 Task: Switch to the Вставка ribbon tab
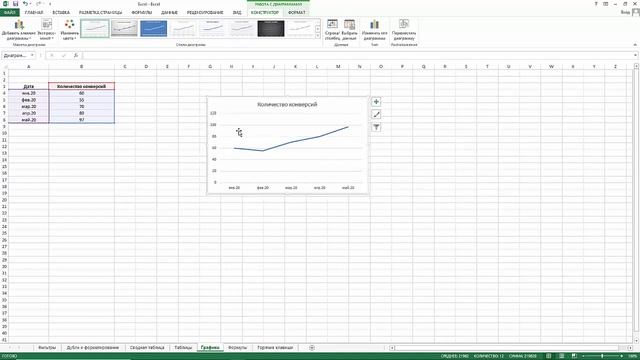coord(61,13)
